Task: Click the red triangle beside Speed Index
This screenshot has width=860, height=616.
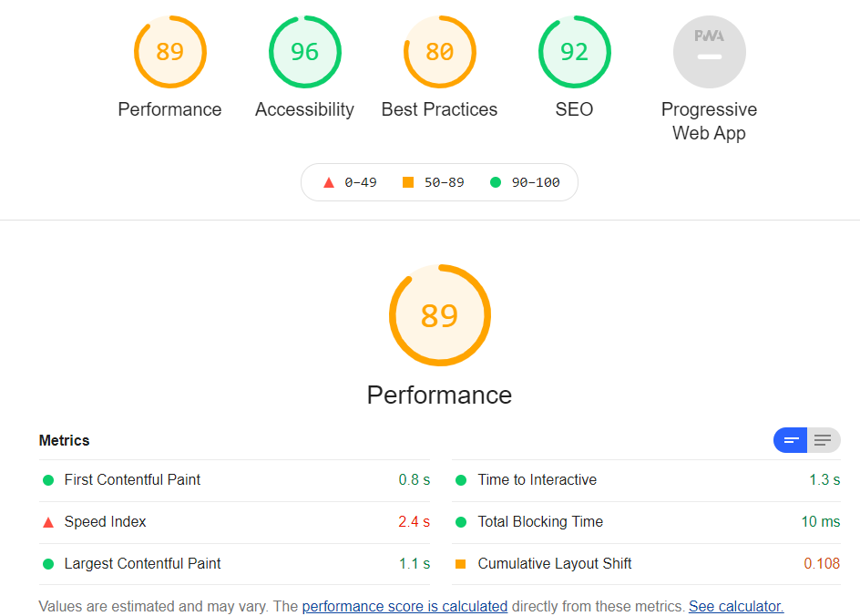Action: [x=48, y=522]
